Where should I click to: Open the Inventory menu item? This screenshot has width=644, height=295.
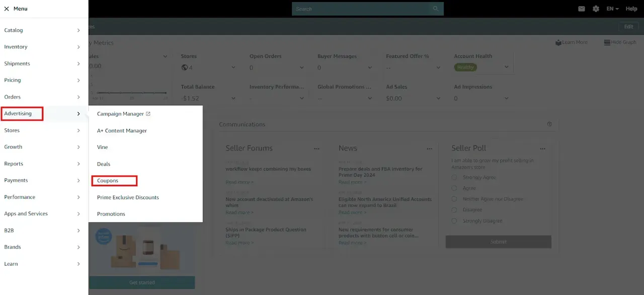coord(16,47)
